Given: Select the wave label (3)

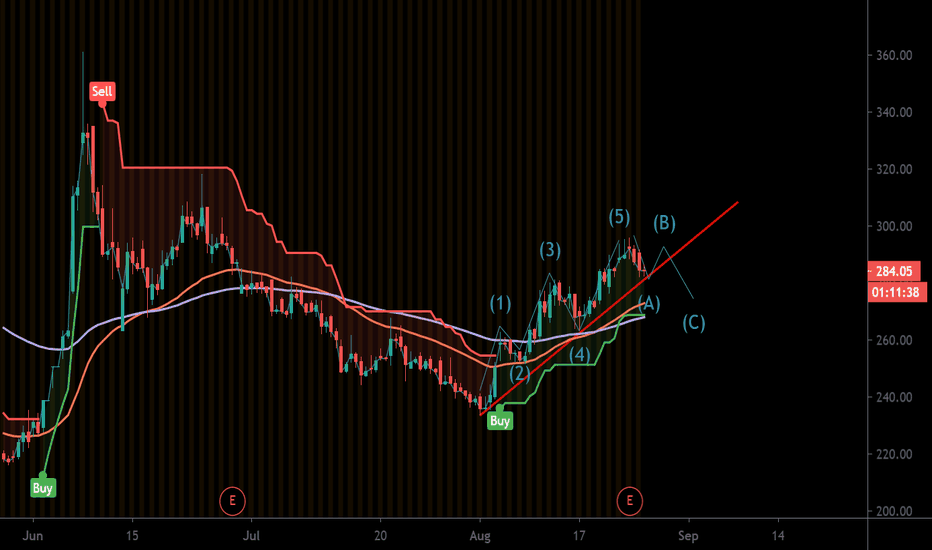Looking at the screenshot, I should point(550,250).
